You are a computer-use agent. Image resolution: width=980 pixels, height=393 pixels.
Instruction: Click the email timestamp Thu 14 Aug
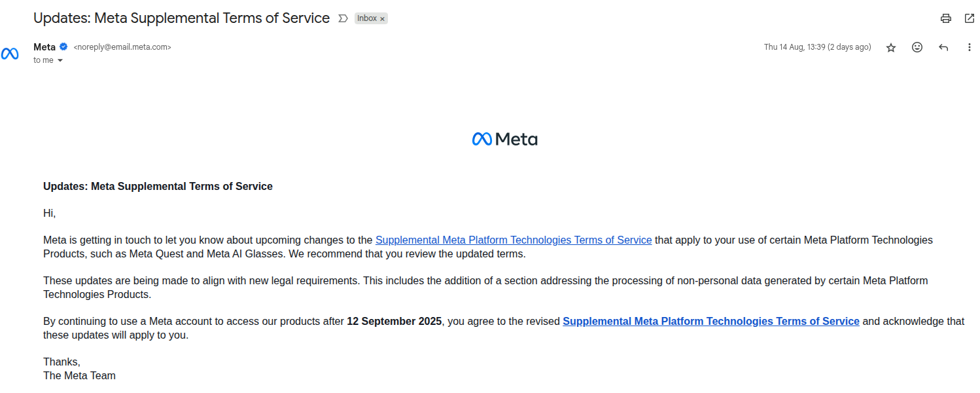817,47
